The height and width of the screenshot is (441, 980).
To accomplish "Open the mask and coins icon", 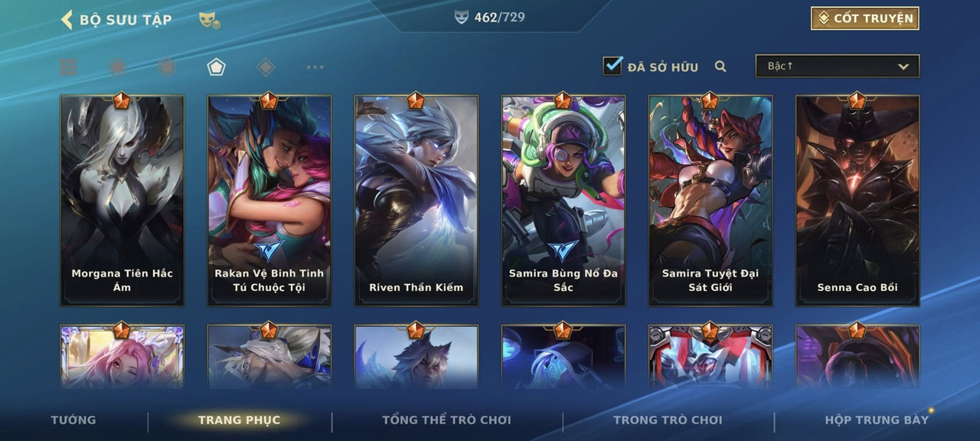I will pos(209,20).
